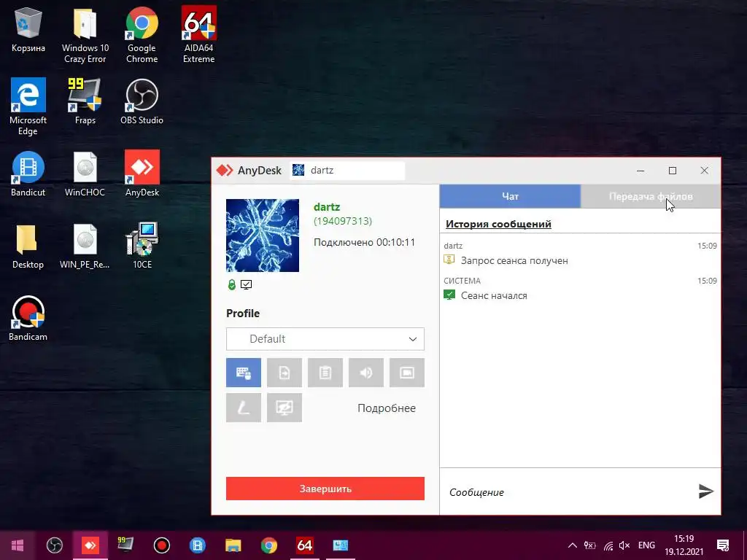Click the battery status tray icon
Image resolution: width=747 pixels, height=560 pixels.
coord(589,545)
